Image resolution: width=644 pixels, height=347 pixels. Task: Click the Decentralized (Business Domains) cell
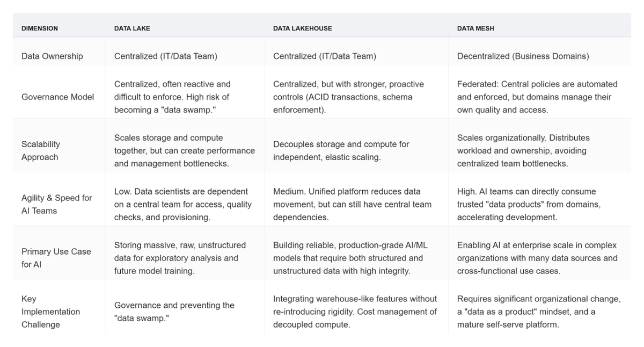pos(523,56)
